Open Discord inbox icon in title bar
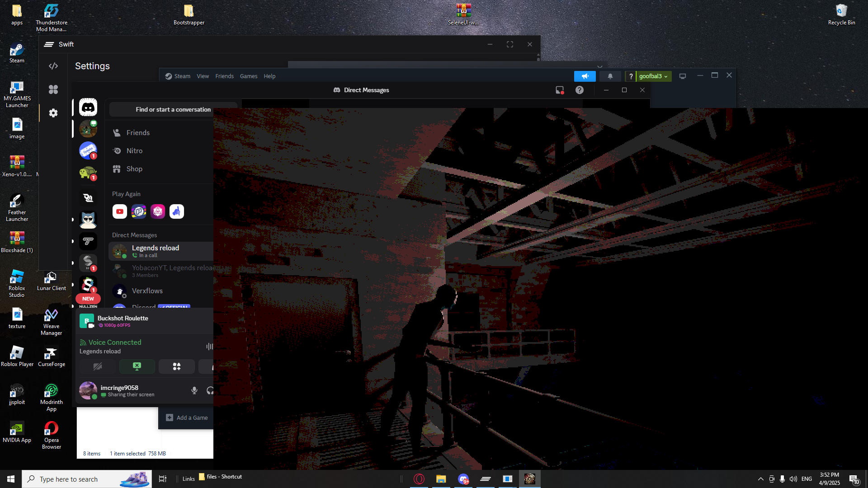This screenshot has width=868, height=488. (x=560, y=90)
